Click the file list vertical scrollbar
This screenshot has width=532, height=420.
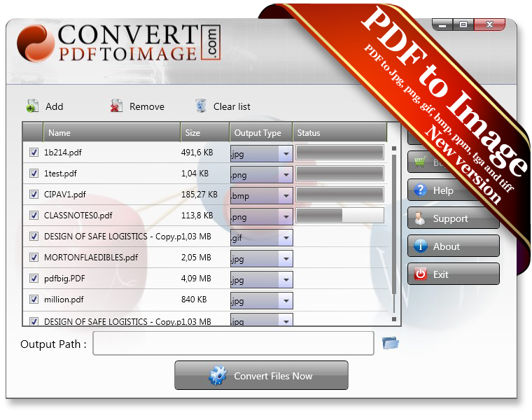(394, 224)
